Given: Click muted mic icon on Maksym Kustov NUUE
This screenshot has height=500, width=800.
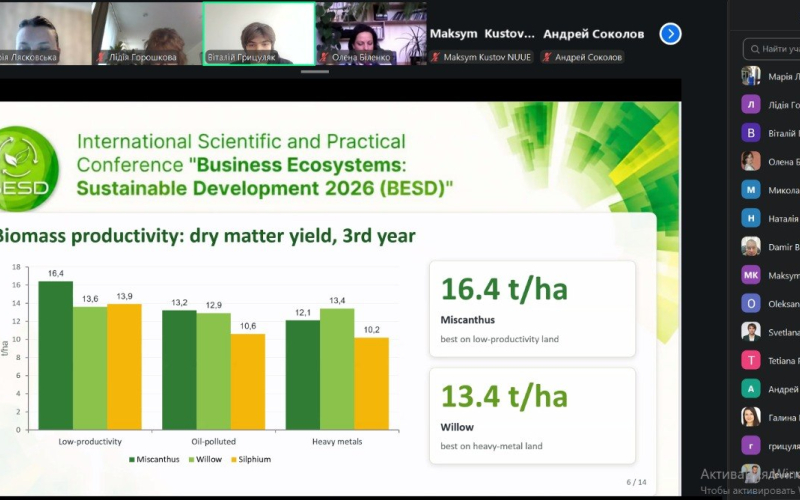Looking at the screenshot, I should (x=435, y=57).
